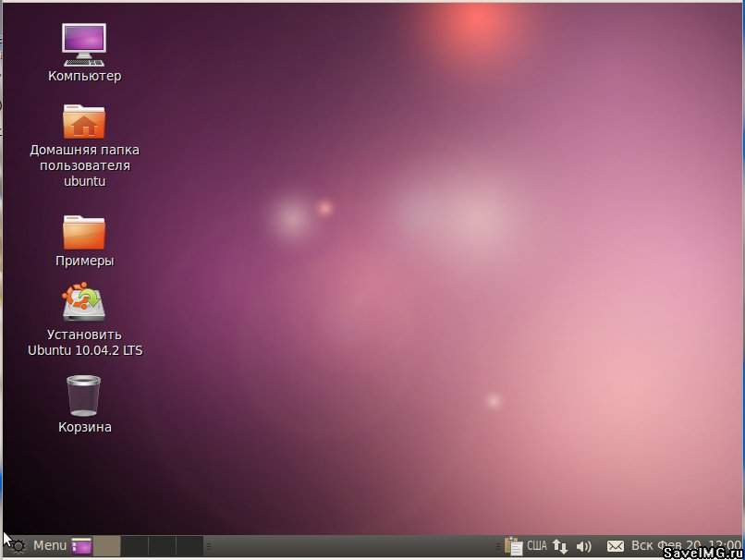
Task: Open the clipboard manager tray icon
Action: pos(513,546)
